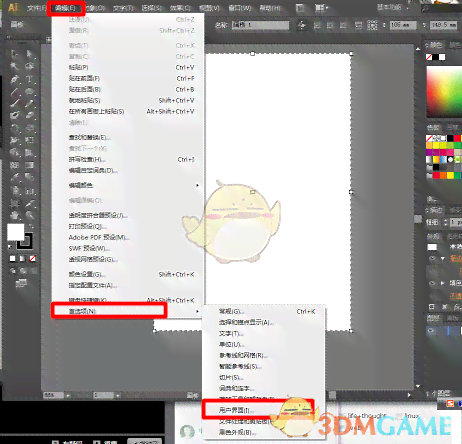Select the Rotate tool
Screen dimensions: 462x444
pos(15,128)
